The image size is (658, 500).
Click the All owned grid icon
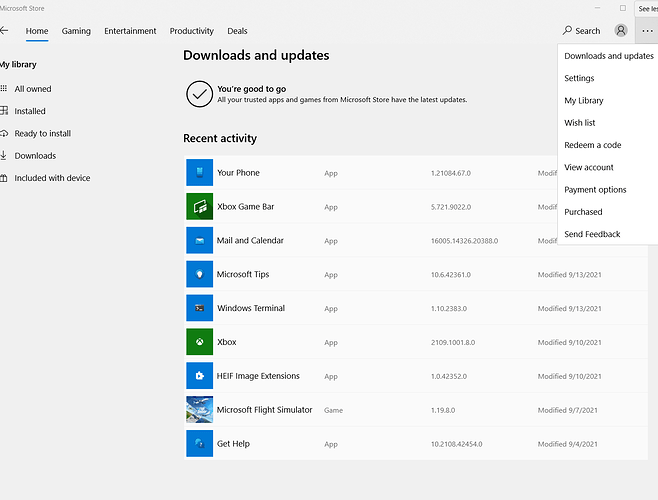pyautogui.click(x=4, y=89)
